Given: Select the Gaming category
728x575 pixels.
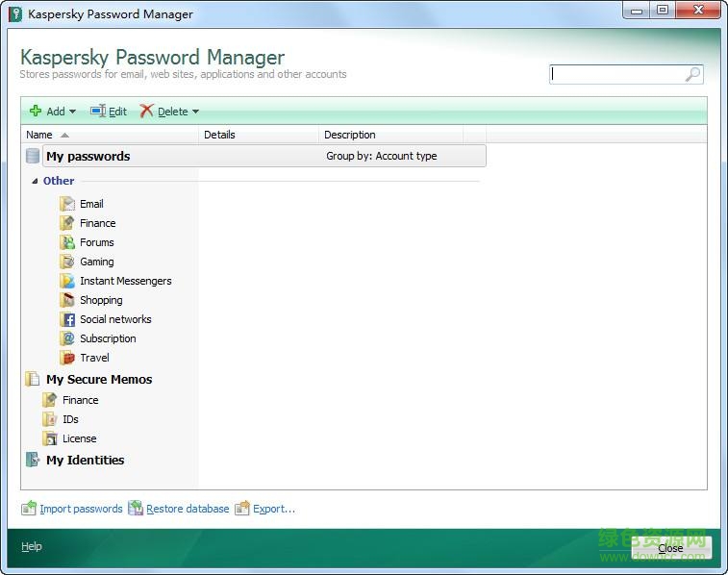Looking at the screenshot, I should (x=96, y=262).
